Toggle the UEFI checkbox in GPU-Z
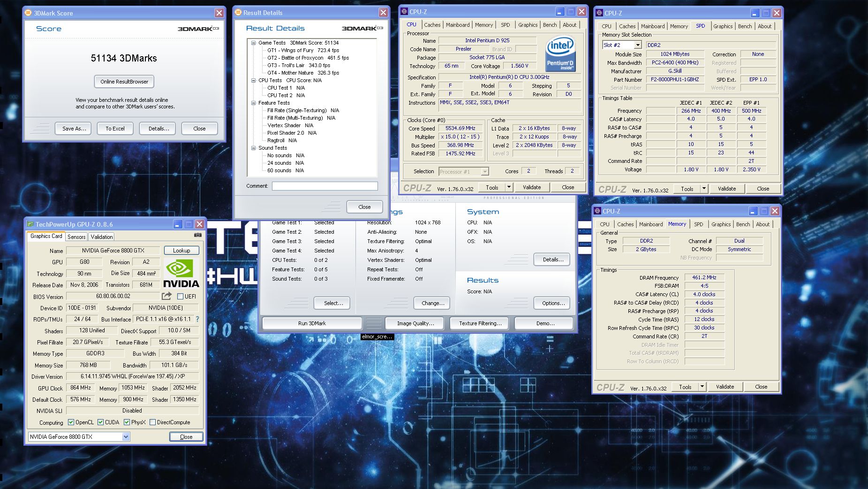868x489 pixels. (180, 297)
